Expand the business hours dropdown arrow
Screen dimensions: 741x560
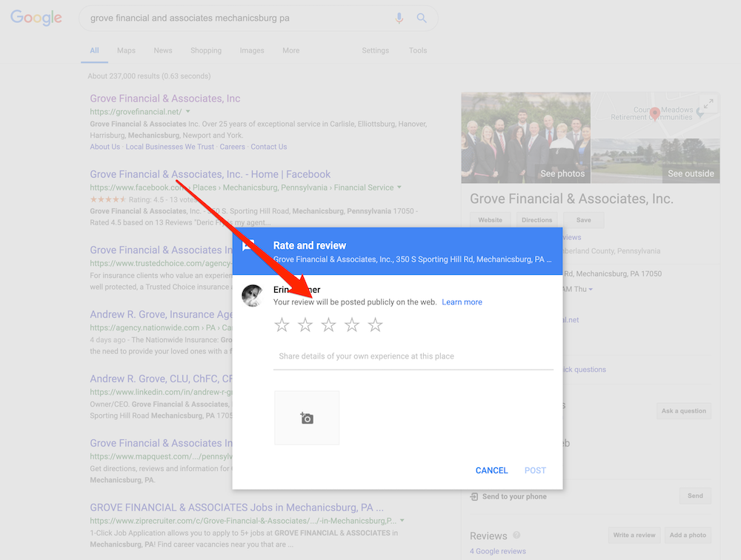pos(591,289)
